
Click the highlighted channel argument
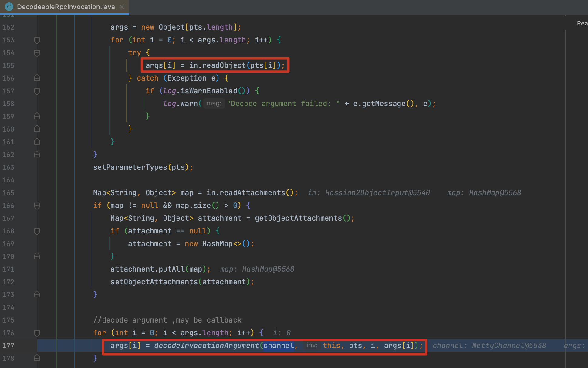(x=279, y=346)
